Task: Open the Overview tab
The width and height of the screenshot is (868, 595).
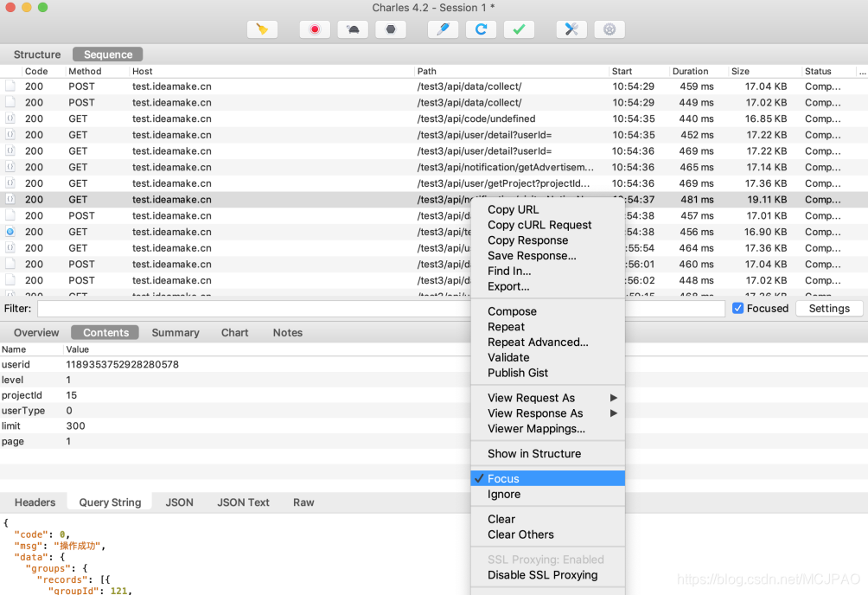Action: (x=36, y=332)
